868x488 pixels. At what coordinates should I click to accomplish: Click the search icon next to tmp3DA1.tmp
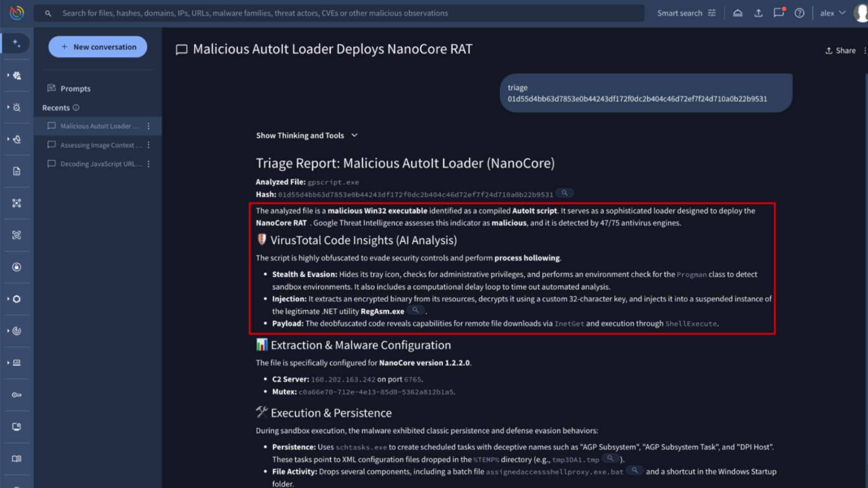pyautogui.click(x=610, y=458)
